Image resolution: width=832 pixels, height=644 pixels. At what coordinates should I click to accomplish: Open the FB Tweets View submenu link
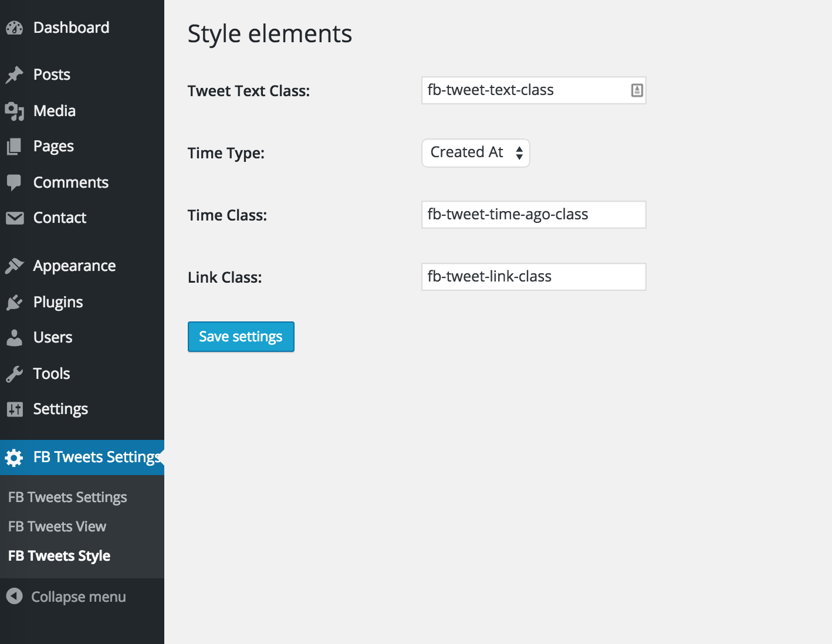click(57, 527)
